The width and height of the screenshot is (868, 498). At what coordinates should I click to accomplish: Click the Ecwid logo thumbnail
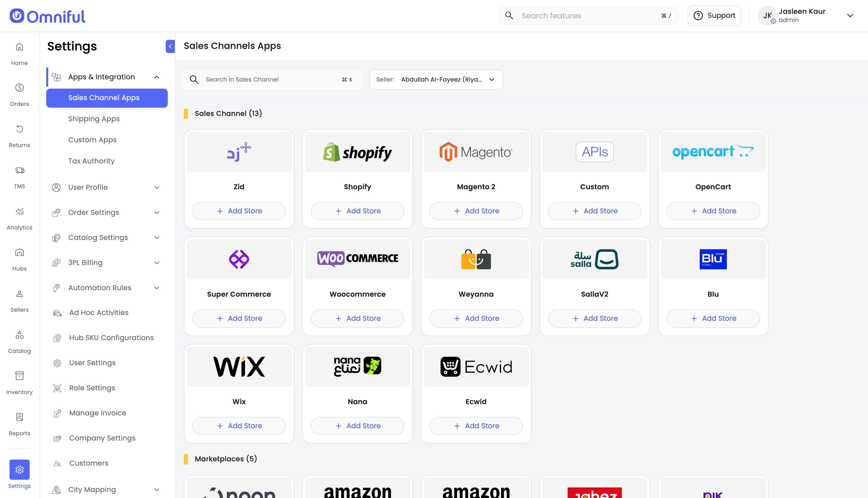tap(476, 366)
